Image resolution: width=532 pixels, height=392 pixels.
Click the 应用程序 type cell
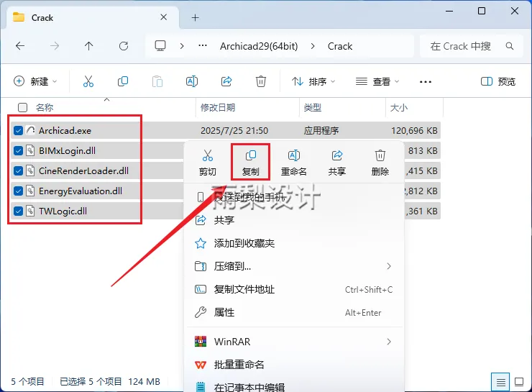point(321,130)
